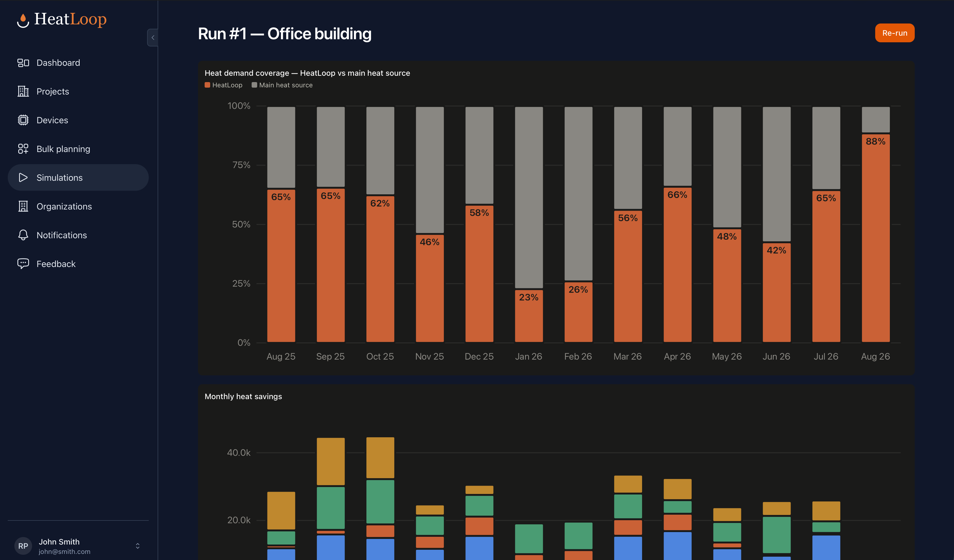Viewport: 954px width, 560px height.
Task: Open the Organizations page
Action: (78, 206)
